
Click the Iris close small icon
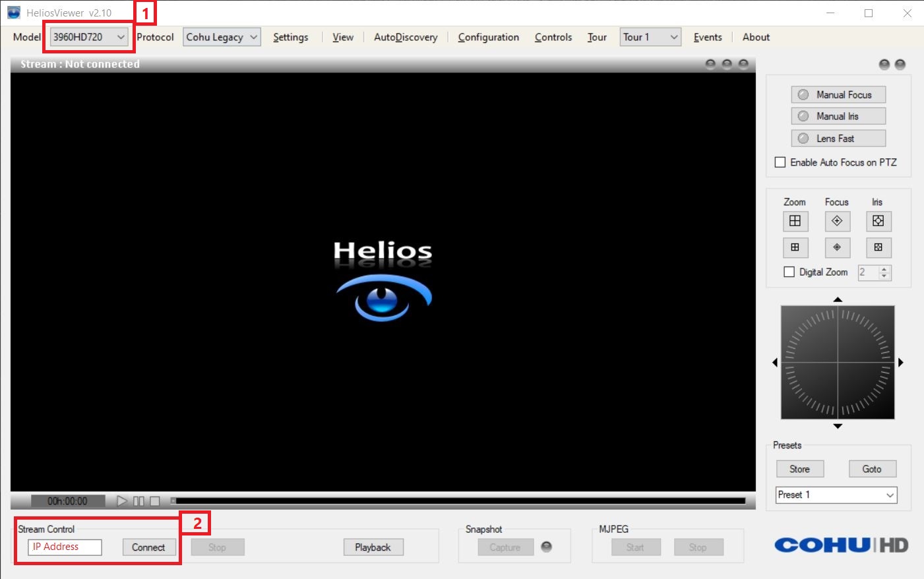pyautogui.click(x=878, y=247)
